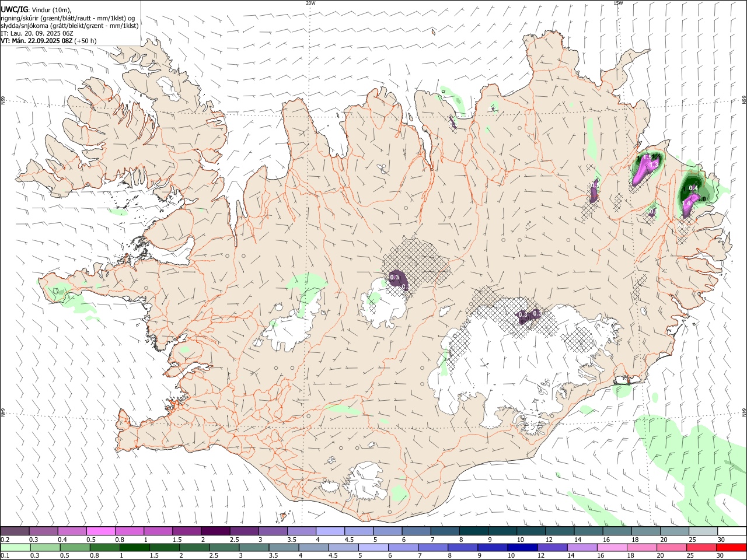This screenshot has height=560, width=747.
Task: Click the valid time 'VT: Mán. 22.09.2025 08Z'
Action: 37,41
